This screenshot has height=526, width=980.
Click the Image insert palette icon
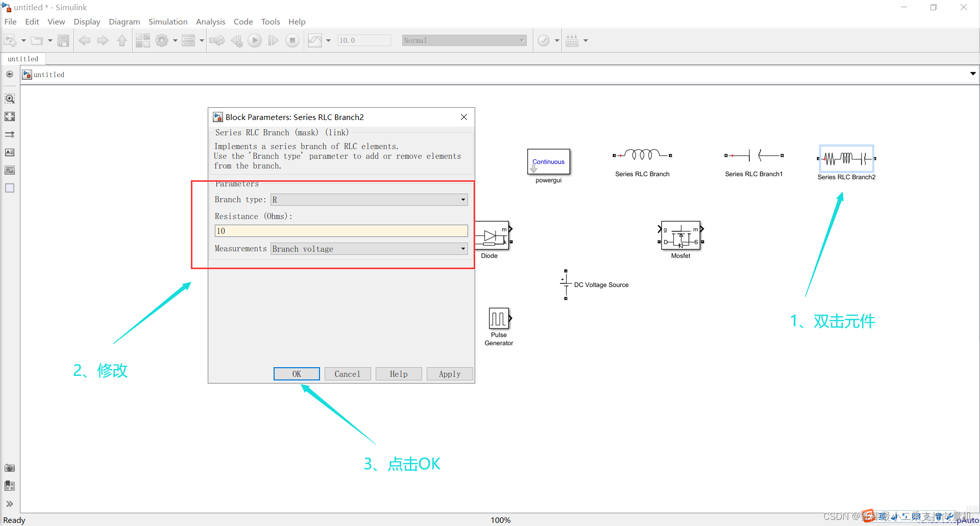point(10,170)
